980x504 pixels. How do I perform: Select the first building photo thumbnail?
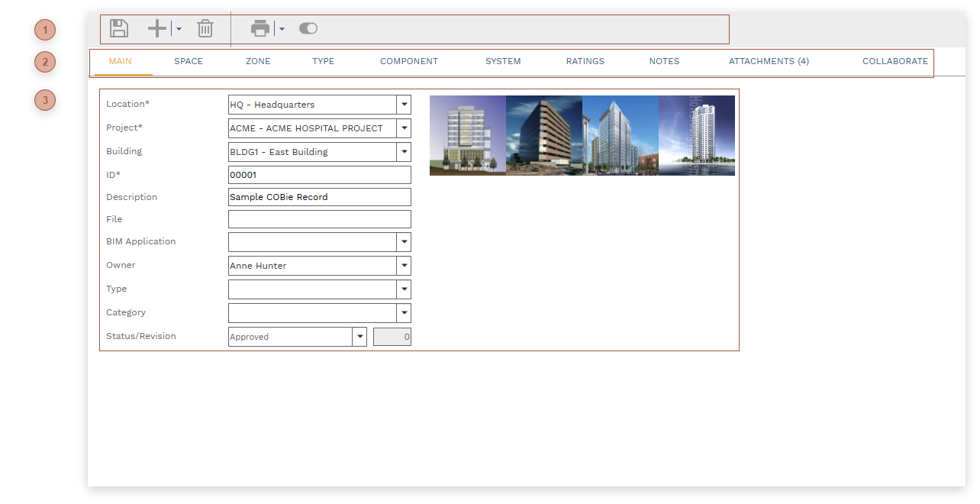pos(467,135)
